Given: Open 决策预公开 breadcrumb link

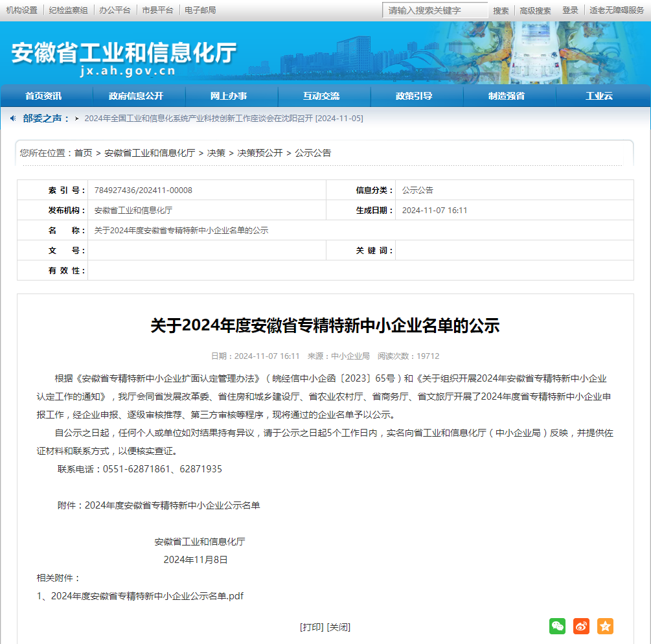Looking at the screenshot, I should point(260,153).
